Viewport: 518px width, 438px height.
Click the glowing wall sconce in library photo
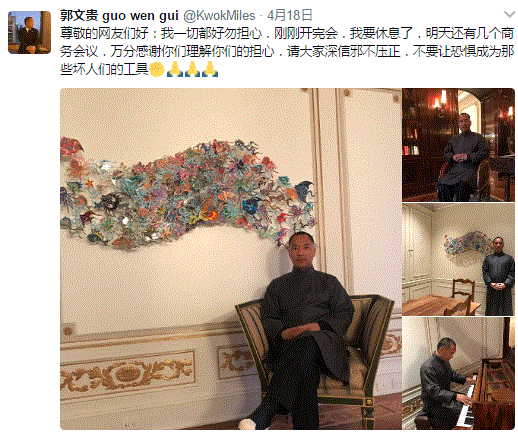440,100
